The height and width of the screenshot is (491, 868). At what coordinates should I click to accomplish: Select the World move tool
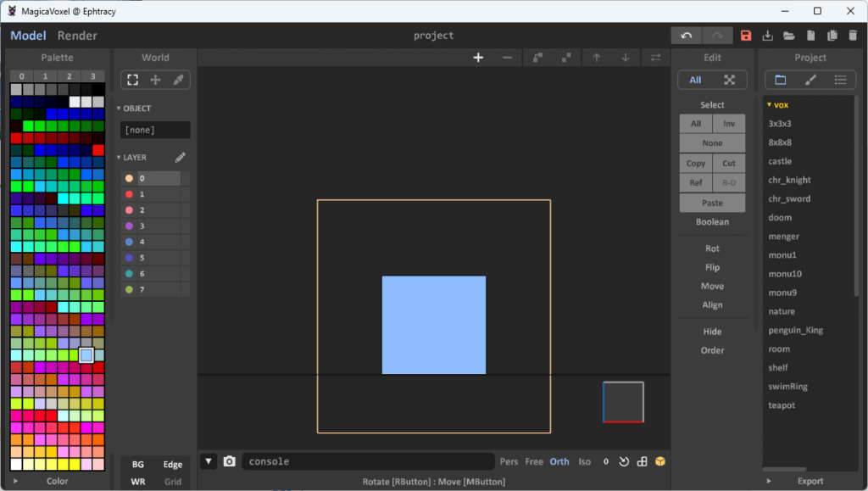[156, 80]
